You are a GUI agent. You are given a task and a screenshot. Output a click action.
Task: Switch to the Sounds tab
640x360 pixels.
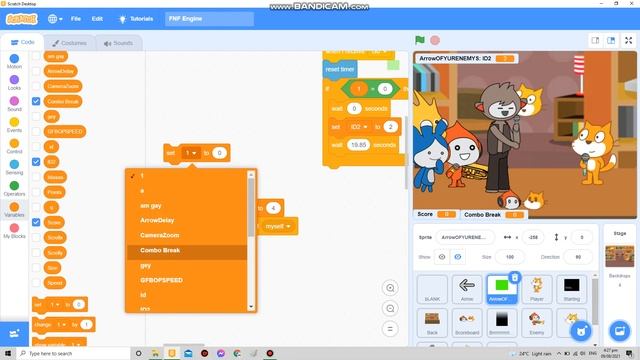point(118,43)
